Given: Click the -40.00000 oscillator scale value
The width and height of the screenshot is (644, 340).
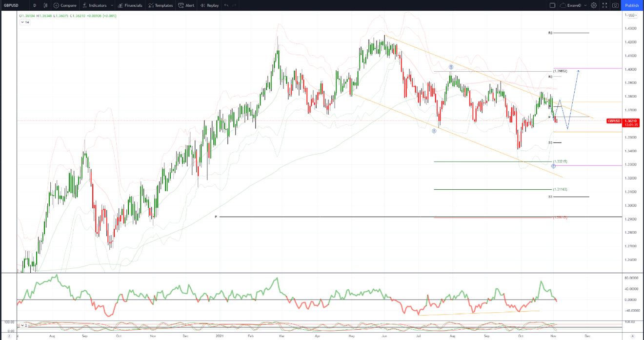Looking at the screenshot, I should pos(632,310).
